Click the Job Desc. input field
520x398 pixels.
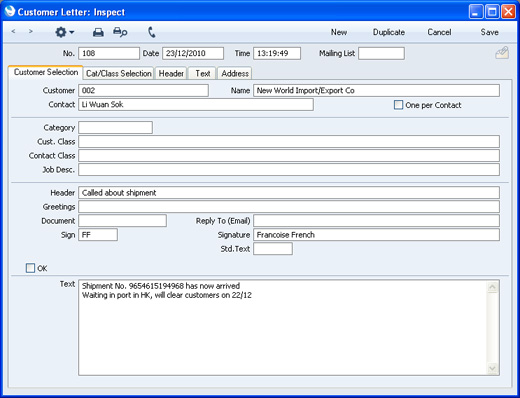coord(289,169)
